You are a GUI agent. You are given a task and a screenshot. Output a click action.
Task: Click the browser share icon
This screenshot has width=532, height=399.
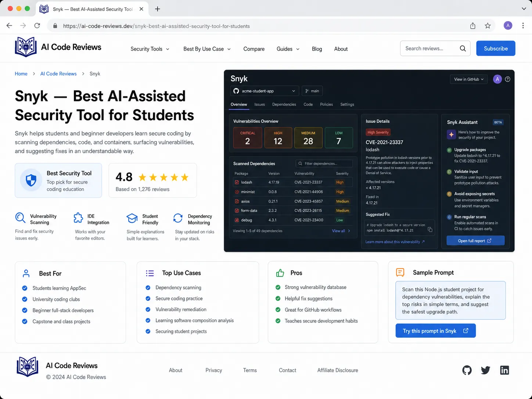(x=473, y=26)
